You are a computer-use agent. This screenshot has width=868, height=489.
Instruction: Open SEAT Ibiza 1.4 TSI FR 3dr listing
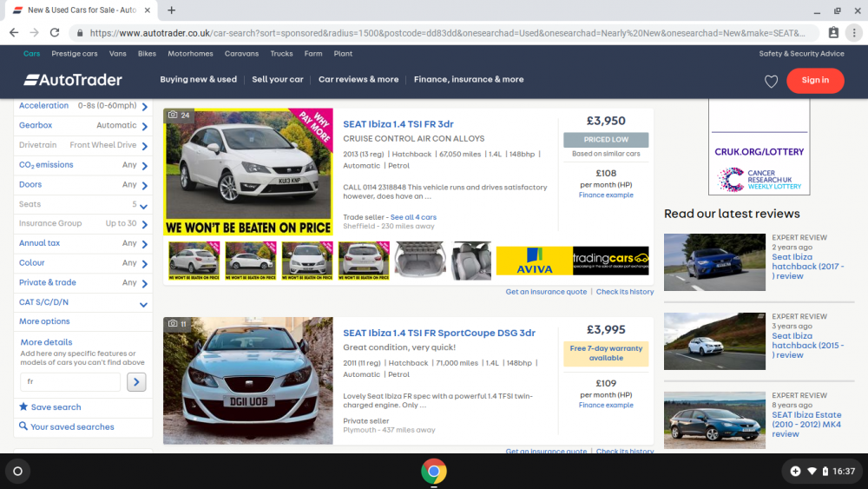pyautogui.click(x=398, y=124)
